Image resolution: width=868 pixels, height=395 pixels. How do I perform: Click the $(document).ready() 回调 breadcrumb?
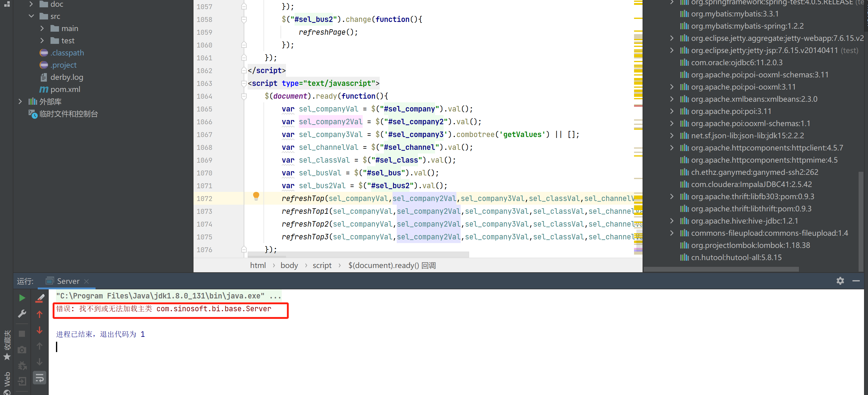(x=392, y=266)
